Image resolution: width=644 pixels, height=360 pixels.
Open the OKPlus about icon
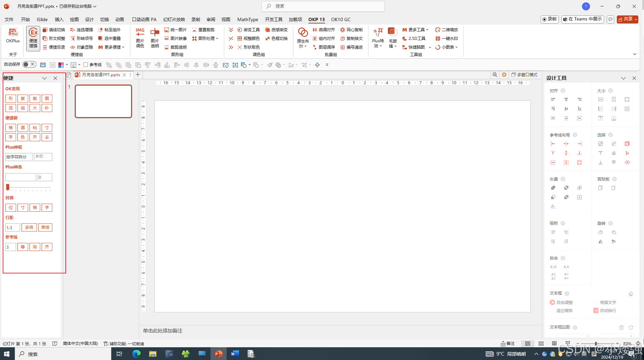pos(13,36)
